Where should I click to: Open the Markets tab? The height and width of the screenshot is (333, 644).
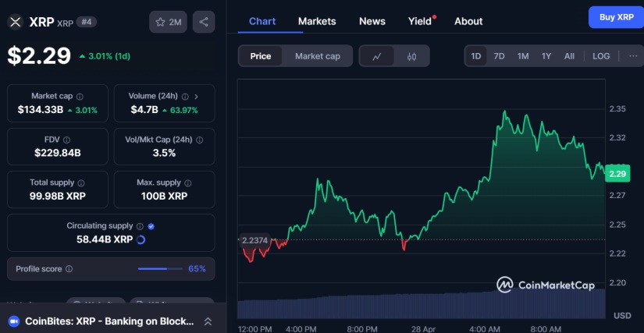[x=317, y=21]
